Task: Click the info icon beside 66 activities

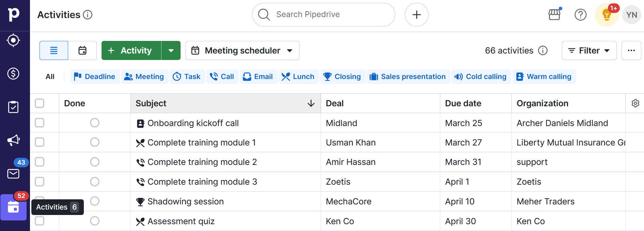Action: (543, 50)
